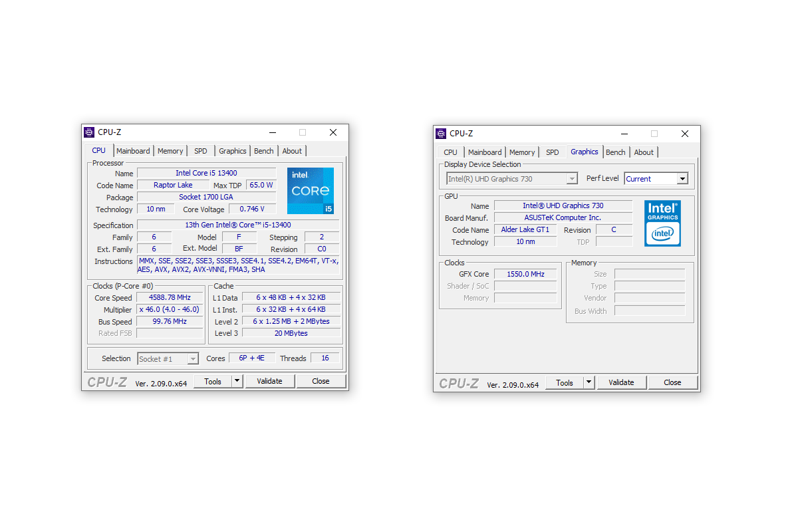Click the Specification field 13th Gen Intel Core i5-13400
798x532 pixels.
pyautogui.click(x=238, y=225)
